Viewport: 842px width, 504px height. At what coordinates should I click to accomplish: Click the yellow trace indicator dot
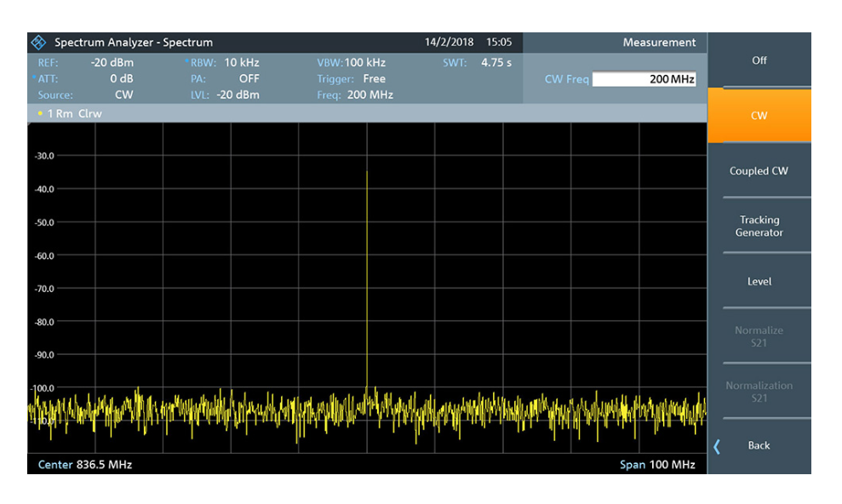(x=40, y=113)
